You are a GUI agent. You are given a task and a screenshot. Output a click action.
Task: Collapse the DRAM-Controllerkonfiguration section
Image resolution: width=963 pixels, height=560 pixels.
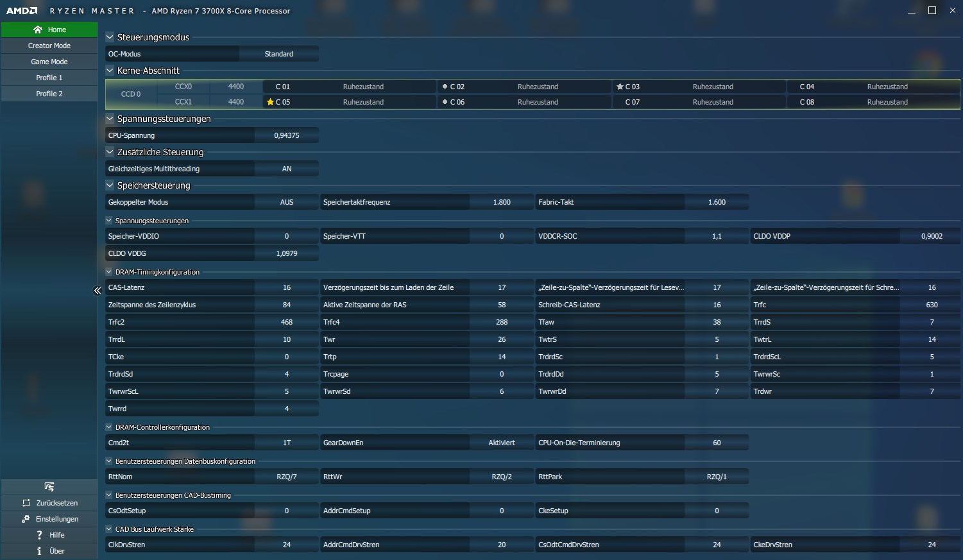pyautogui.click(x=109, y=427)
